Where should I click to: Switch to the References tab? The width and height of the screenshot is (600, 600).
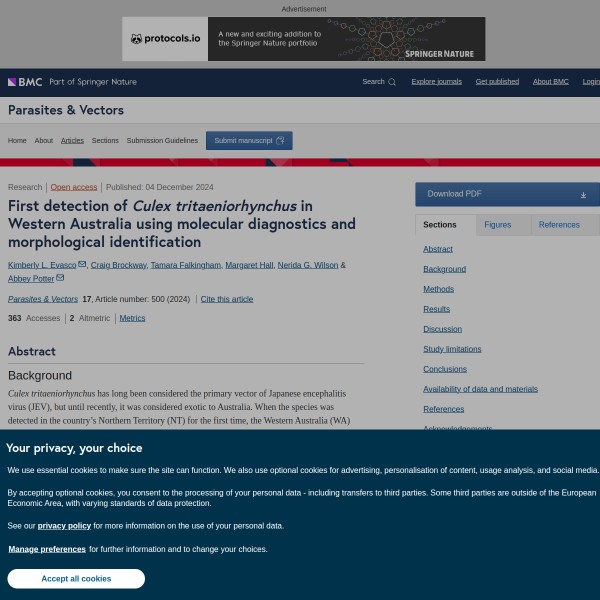(559, 225)
